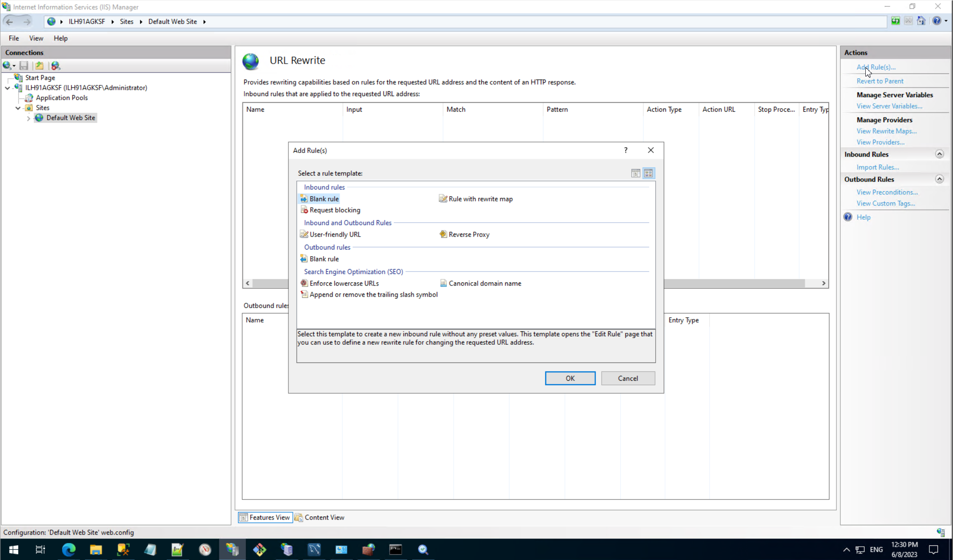Choose the Request blocking template

[334, 210]
